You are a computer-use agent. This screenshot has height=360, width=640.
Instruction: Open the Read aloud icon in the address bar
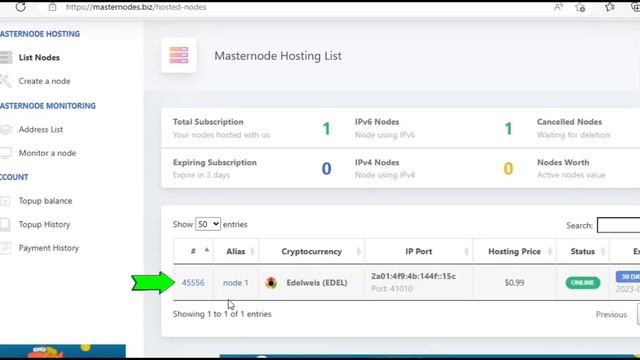pyautogui.click(x=558, y=7)
